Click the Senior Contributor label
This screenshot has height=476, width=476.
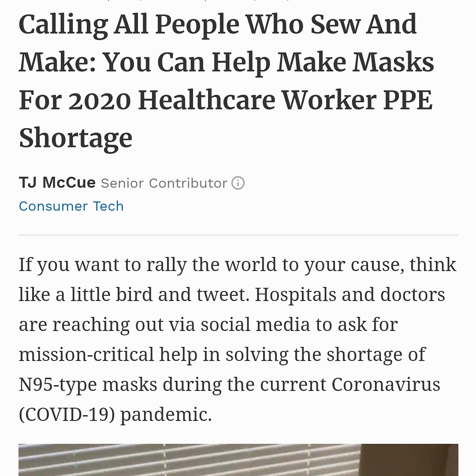(164, 183)
